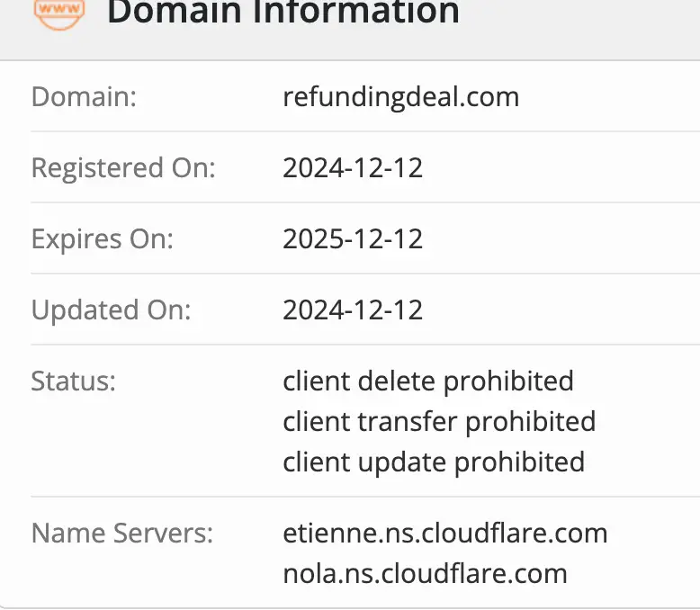The height and width of the screenshot is (610, 700).
Task: Click the 'client update prohibited' status
Action: (x=434, y=462)
